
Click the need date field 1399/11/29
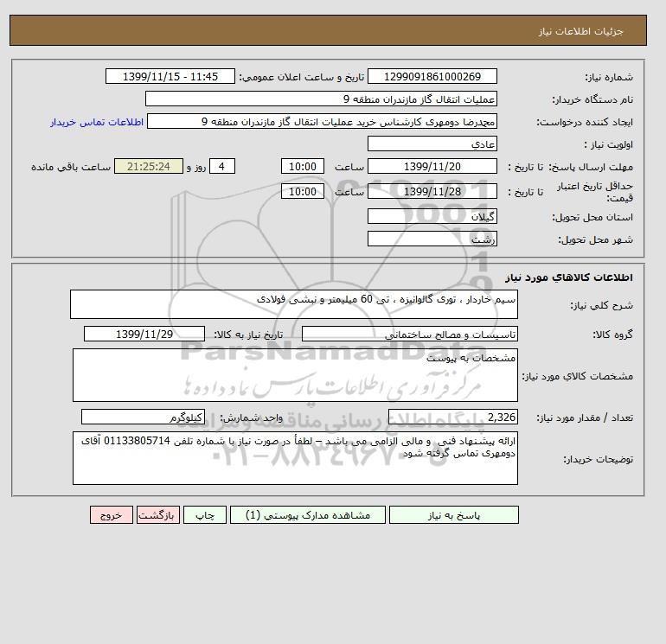pyautogui.click(x=144, y=334)
